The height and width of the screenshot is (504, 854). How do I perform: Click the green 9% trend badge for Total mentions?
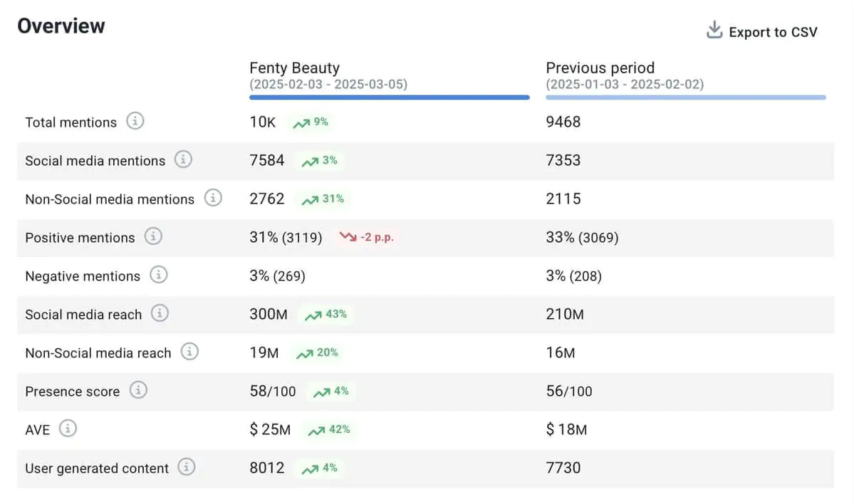coord(311,122)
